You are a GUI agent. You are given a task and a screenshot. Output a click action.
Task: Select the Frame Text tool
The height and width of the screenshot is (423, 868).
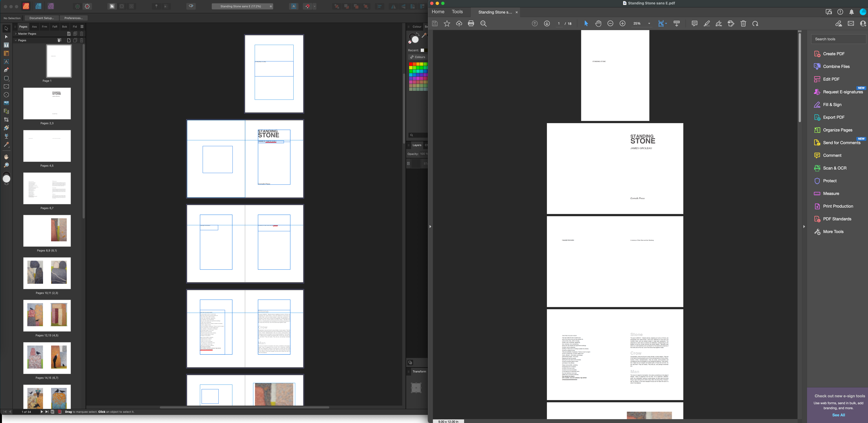pyautogui.click(x=6, y=45)
